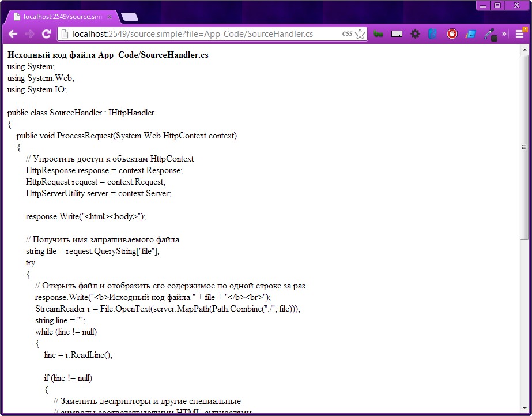The width and height of the screenshot is (532, 416).
Task: Go forward with the browser arrow
Action: pyautogui.click(x=29, y=34)
